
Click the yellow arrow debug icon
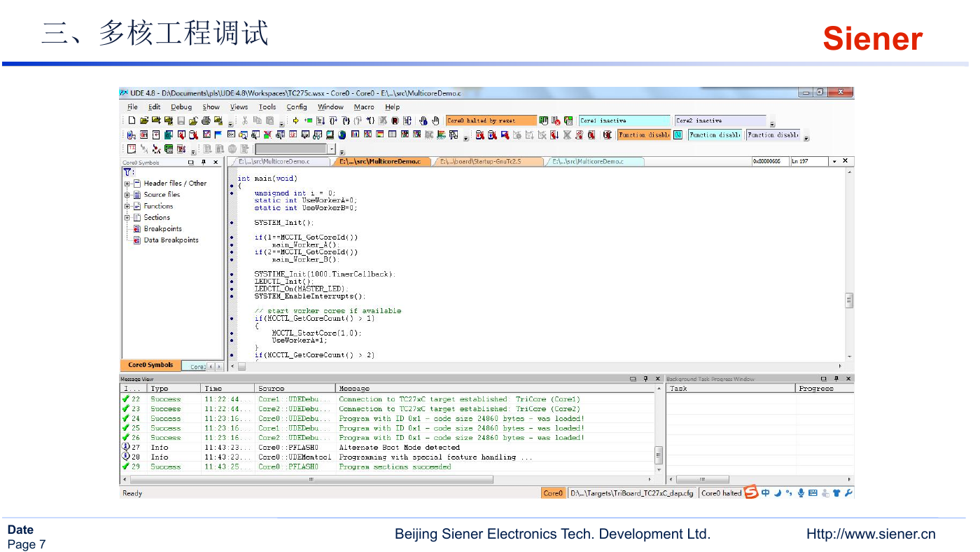click(296, 120)
